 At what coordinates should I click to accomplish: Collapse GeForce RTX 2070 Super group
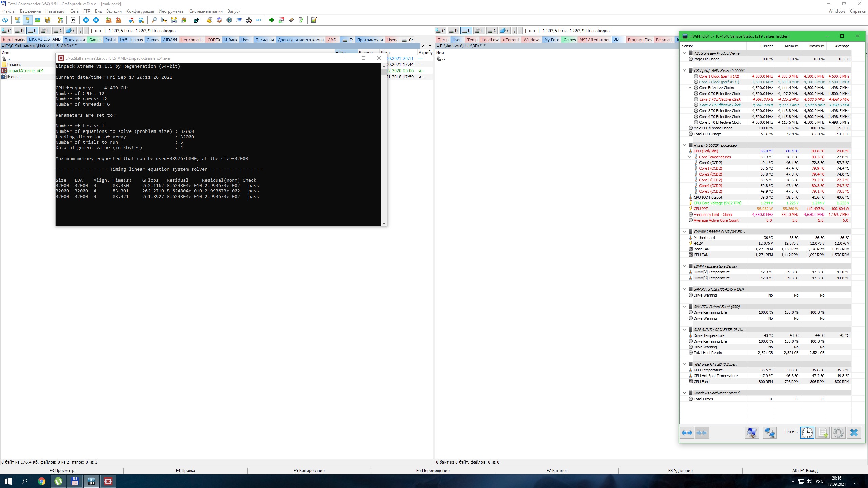(x=684, y=364)
